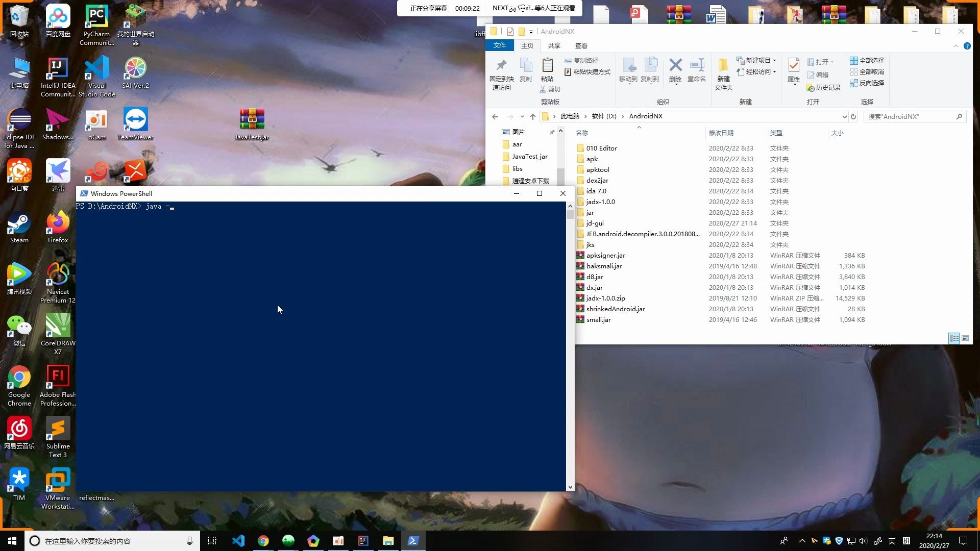Open the ida 7.0 folder
The height and width of the screenshot is (551, 980).
596,190
